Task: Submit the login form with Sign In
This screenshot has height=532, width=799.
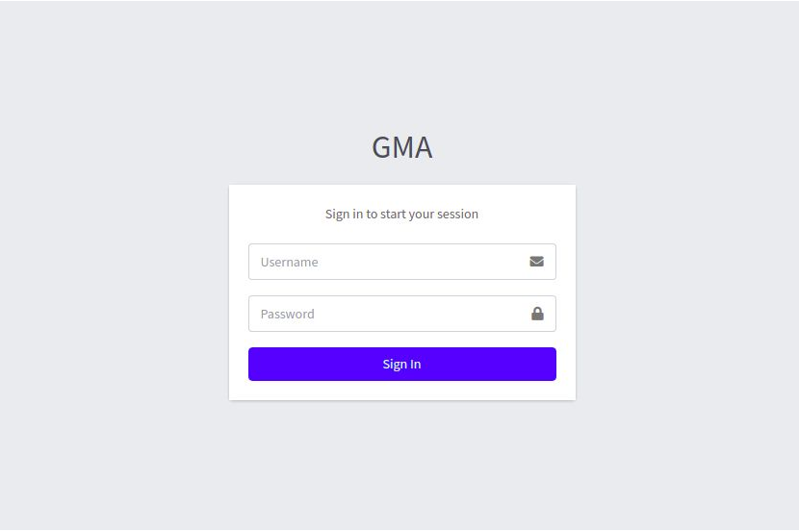Action: (401, 364)
